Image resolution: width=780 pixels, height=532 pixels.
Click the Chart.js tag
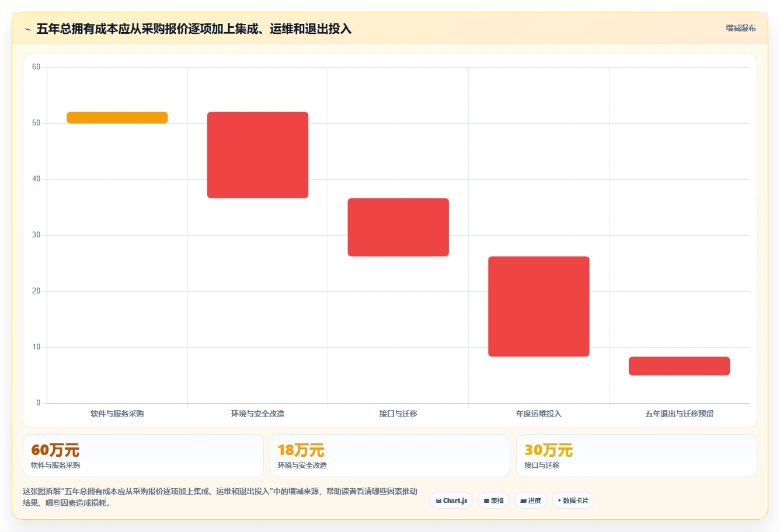[x=451, y=501]
